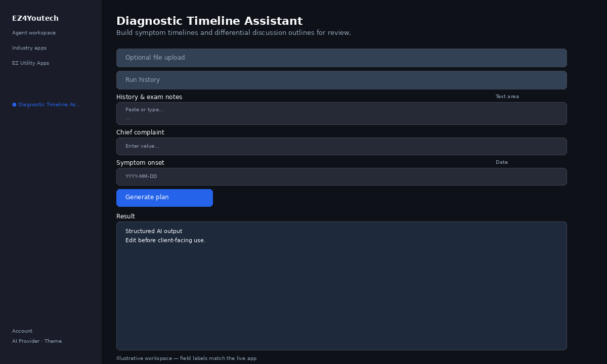Click the 'Build symptom timelines' subtitle text
Viewport: 607px width, 364px height.
[234, 33]
